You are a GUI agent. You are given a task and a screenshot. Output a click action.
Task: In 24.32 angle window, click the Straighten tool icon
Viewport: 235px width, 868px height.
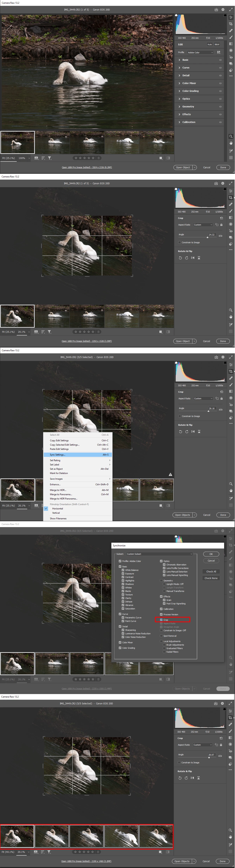click(x=221, y=236)
